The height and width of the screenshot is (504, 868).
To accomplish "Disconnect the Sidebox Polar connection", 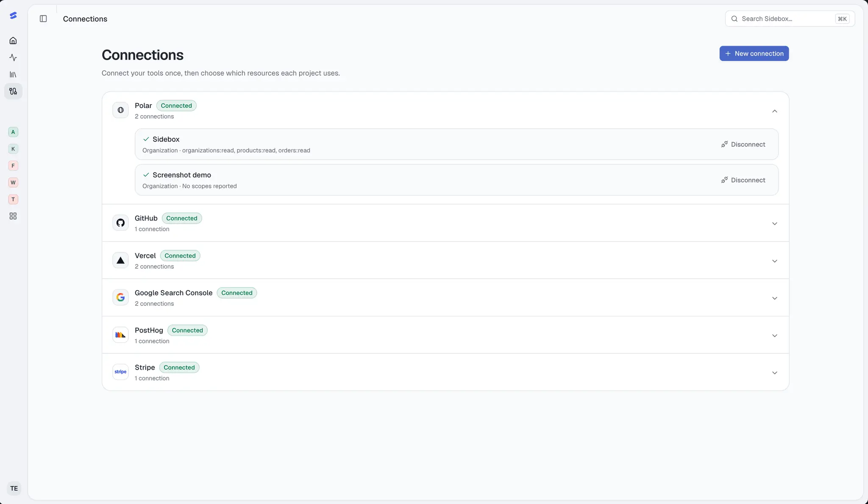I will [743, 144].
